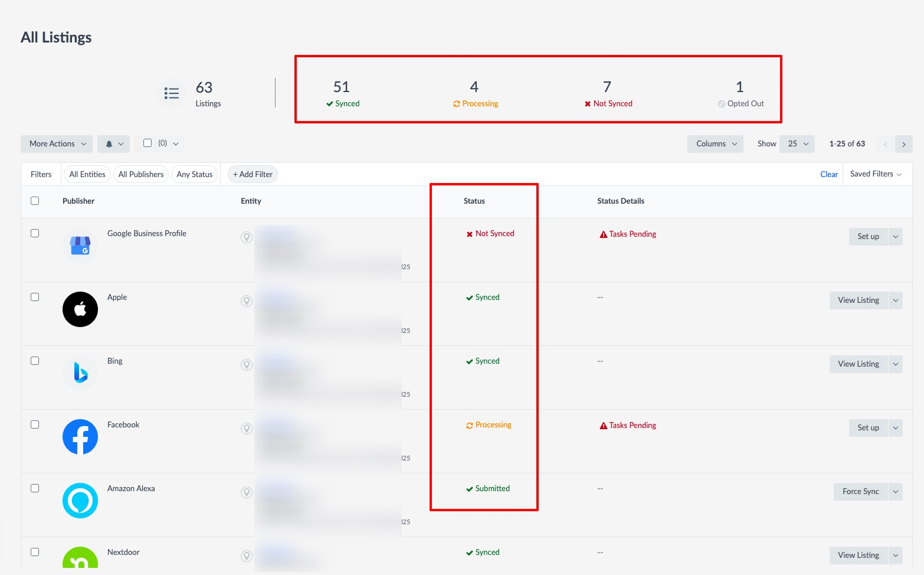Click location pin icon in Apple row
Viewport: 924px width, 575px height.
point(247,301)
